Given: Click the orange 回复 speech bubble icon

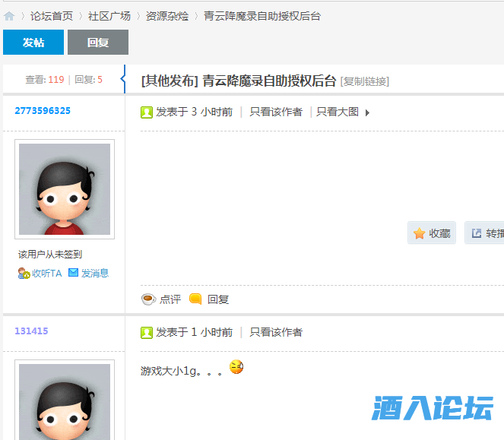Looking at the screenshot, I should coord(195,299).
